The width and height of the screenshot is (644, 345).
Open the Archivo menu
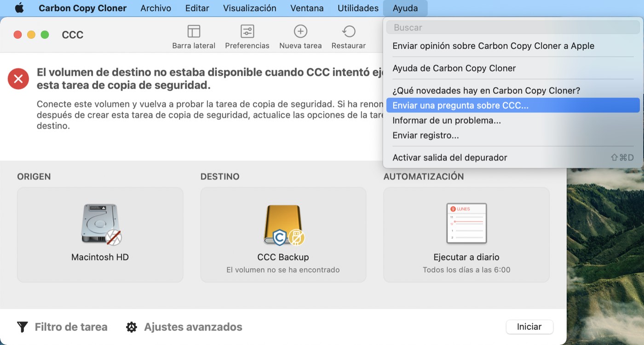tap(156, 8)
